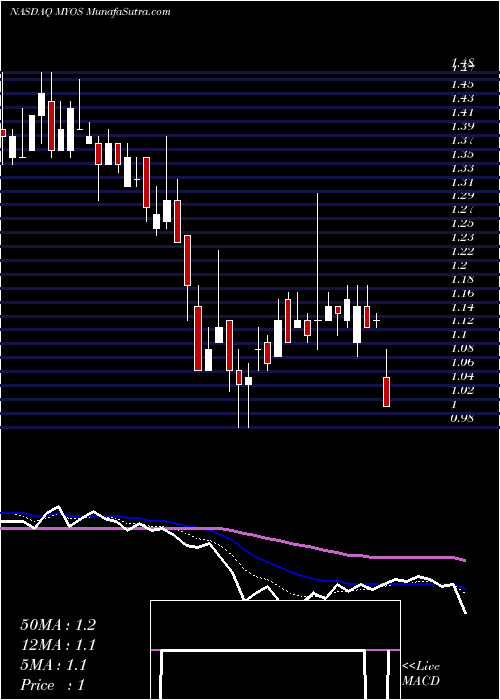Select the 1.08 price axis label
The width and height of the screenshot is (500, 700).
click(x=462, y=348)
